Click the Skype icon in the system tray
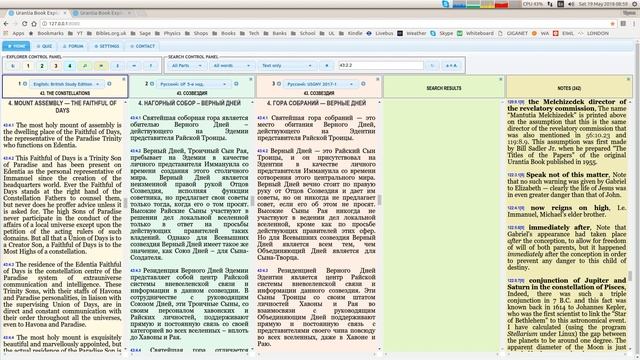Screen dimensions: 640x360 (446, 4)
